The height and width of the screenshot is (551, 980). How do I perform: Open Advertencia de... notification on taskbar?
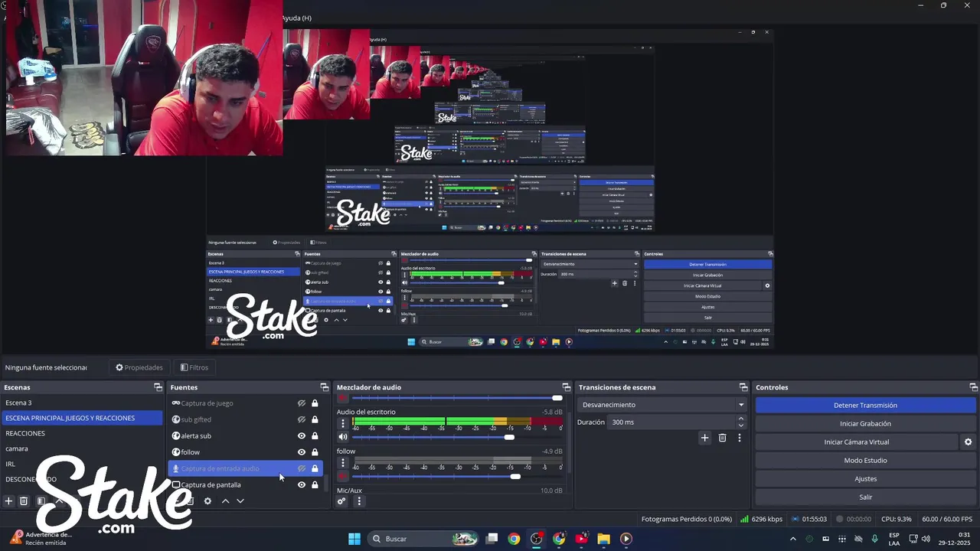pyautogui.click(x=41, y=539)
